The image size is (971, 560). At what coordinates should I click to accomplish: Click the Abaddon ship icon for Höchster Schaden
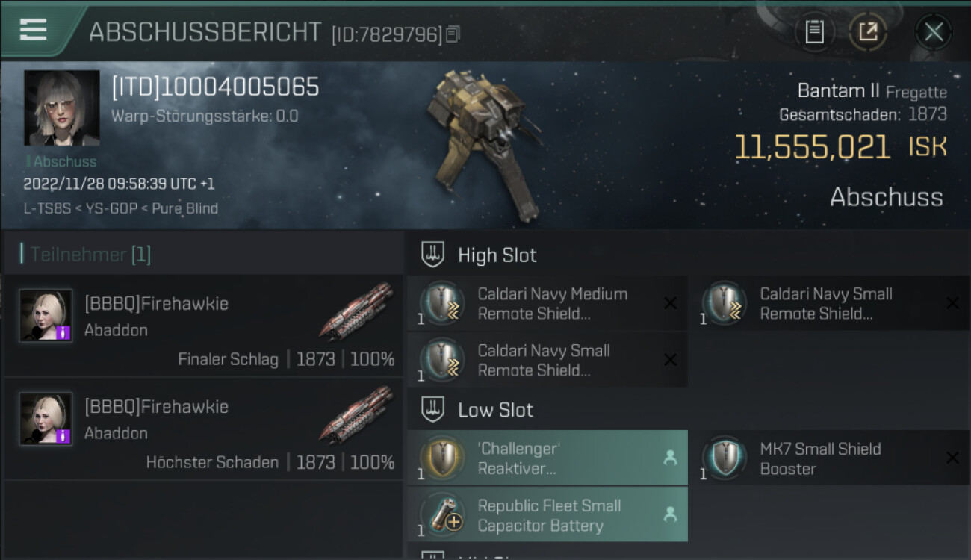(356, 414)
